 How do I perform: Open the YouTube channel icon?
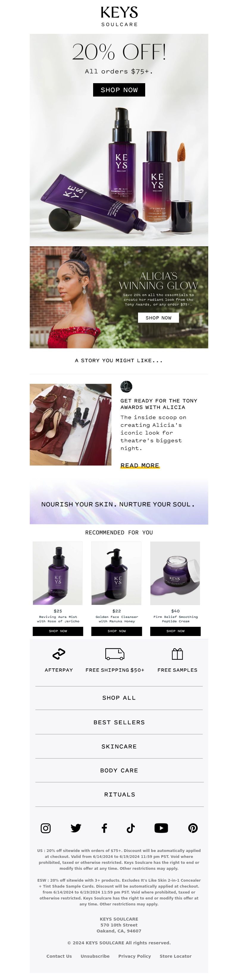tap(161, 828)
